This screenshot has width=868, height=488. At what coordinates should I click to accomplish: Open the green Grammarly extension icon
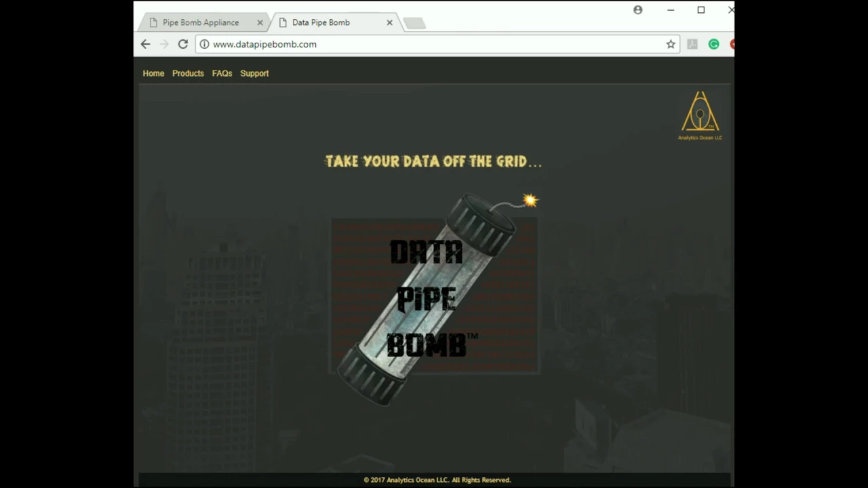(713, 44)
